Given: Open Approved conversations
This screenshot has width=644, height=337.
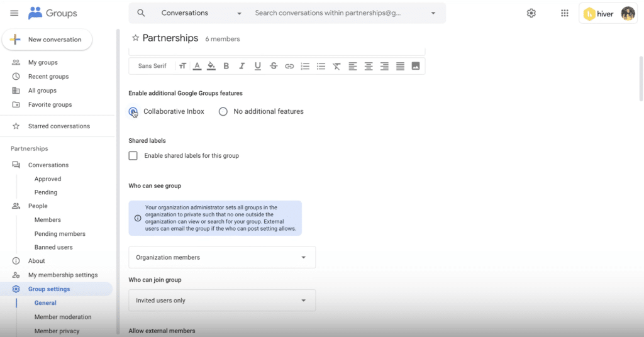Looking at the screenshot, I should 48,179.
